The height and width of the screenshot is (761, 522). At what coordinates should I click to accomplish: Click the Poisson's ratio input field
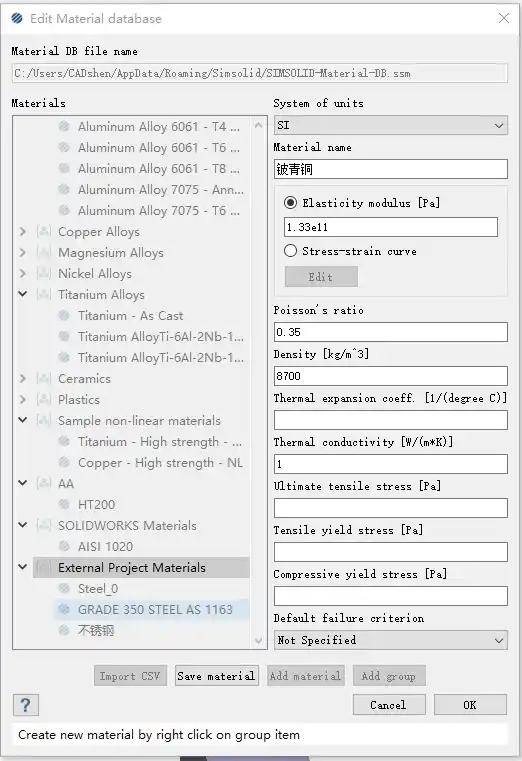click(391, 332)
